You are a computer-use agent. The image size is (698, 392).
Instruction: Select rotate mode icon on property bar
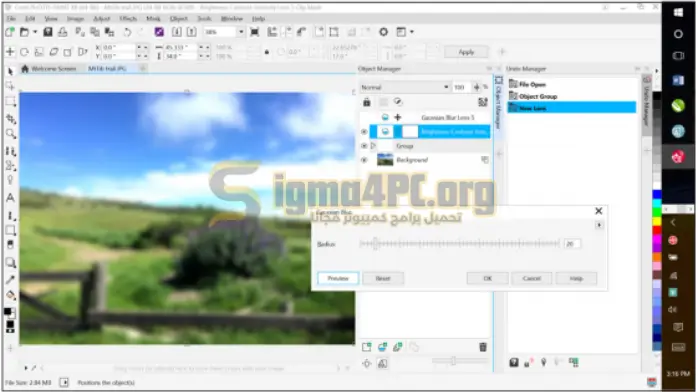pyautogui.click(x=24, y=52)
